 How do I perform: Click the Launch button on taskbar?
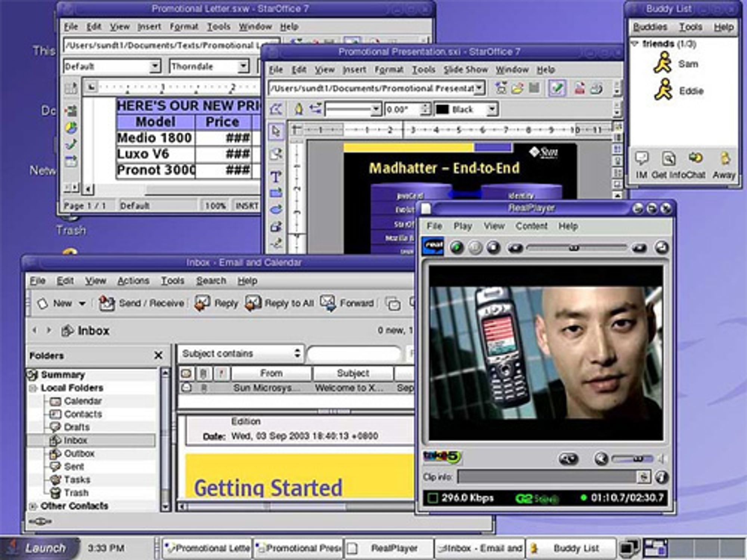point(40,548)
